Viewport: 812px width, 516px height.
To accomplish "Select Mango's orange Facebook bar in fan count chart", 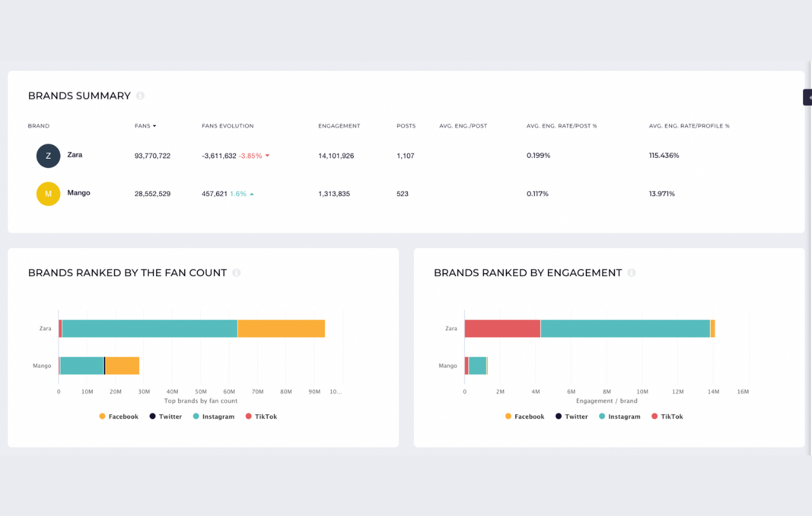I will coord(122,366).
